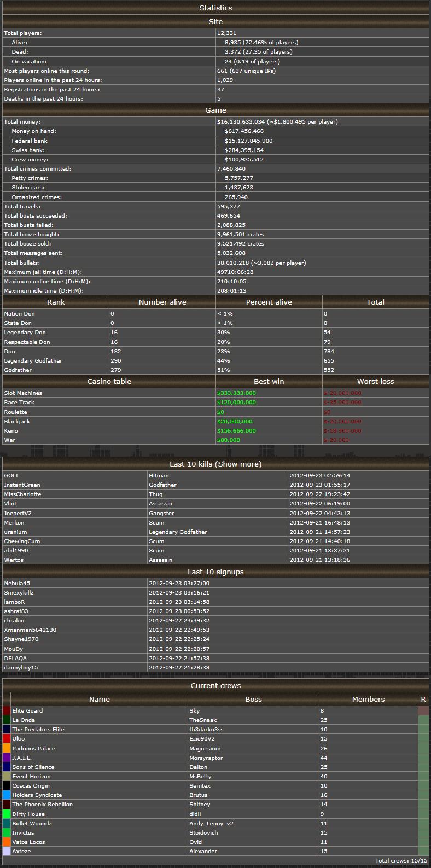431x868 pixels.
Task: Open The Phoenix Rebellion crew
Action: [x=42, y=805]
